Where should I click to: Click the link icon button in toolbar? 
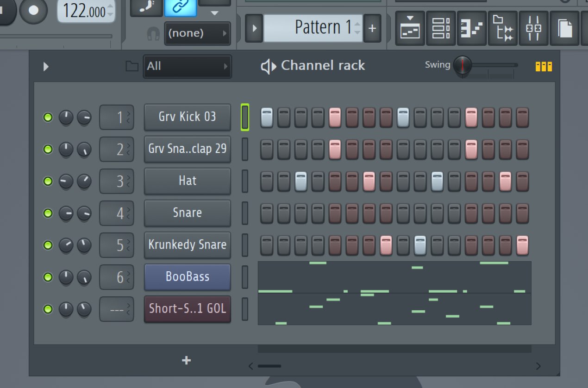click(x=180, y=6)
